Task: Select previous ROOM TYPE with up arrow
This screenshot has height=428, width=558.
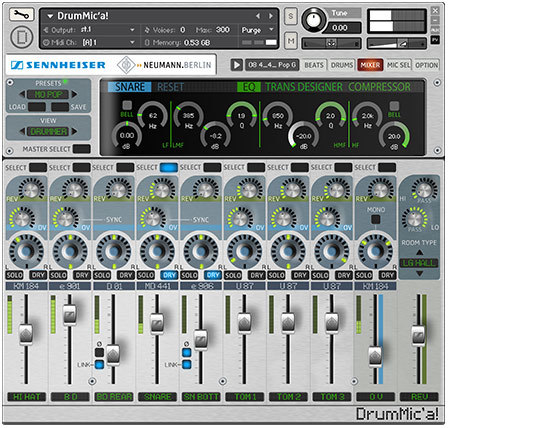Action: click(x=420, y=252)
